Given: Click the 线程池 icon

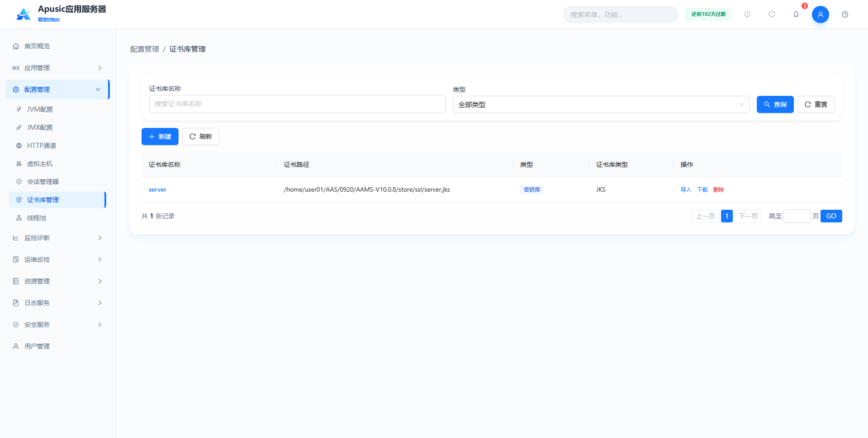Looking at the screenshot, I should coord(19,218).
